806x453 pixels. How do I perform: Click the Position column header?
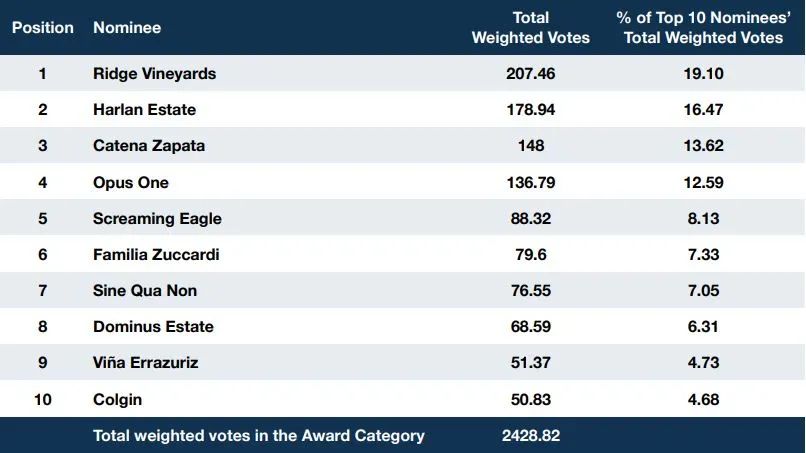pyautogui.click(x=43, y=28)
